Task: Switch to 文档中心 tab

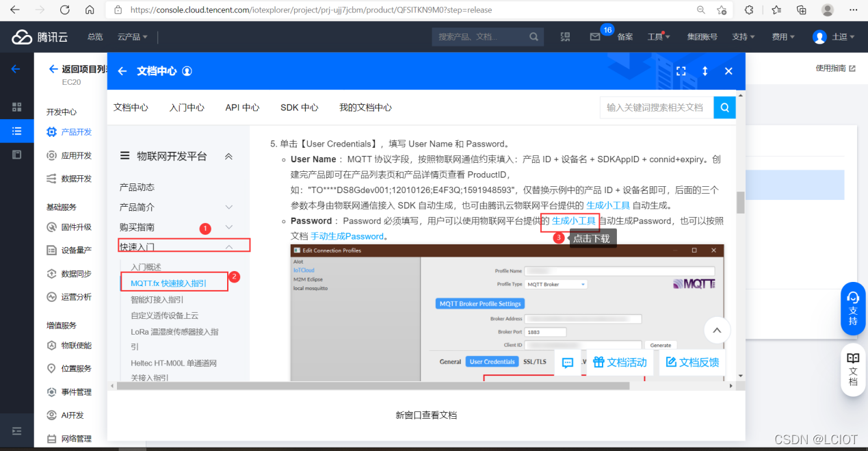Action: pos(131,107)
